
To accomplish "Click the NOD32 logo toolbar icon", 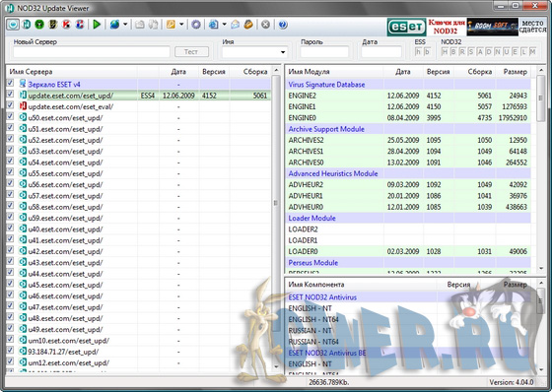I will [27, 25].
